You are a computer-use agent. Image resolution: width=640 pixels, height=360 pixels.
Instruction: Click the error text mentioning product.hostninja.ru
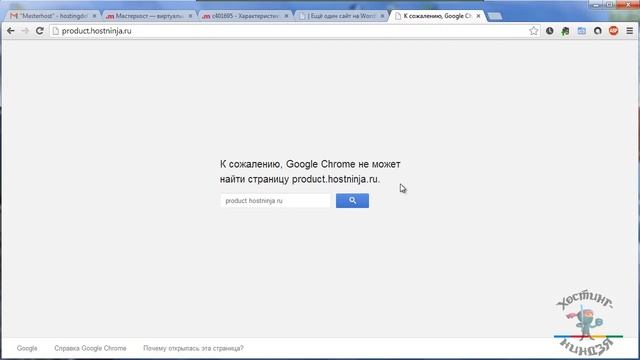coord(310,171)
